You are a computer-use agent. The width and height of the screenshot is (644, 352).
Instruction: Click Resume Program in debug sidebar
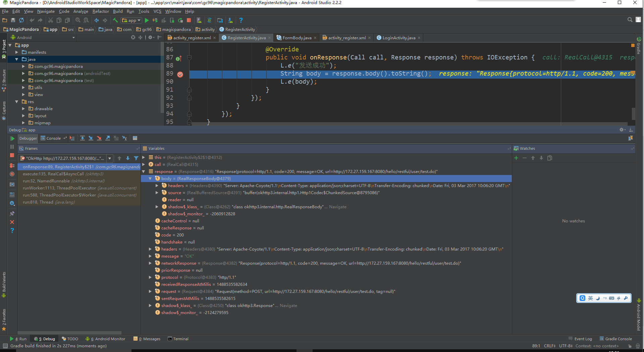(x=12, y=138)
